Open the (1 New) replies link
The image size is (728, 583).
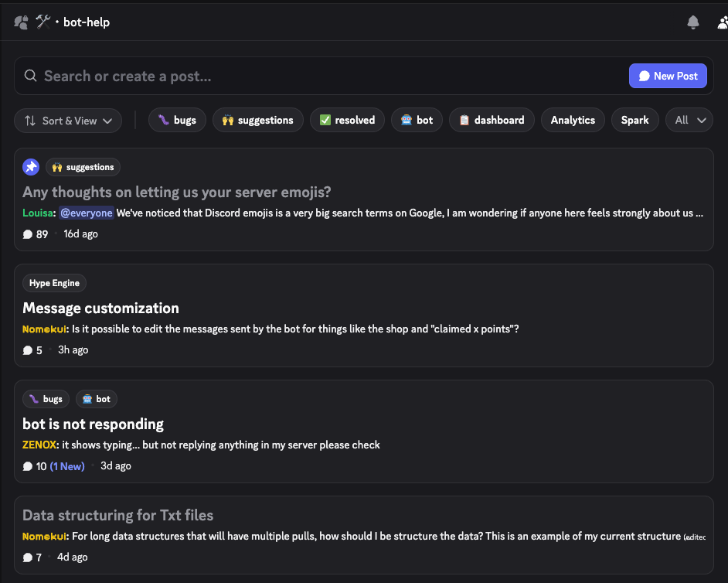(x=67, y=466)
